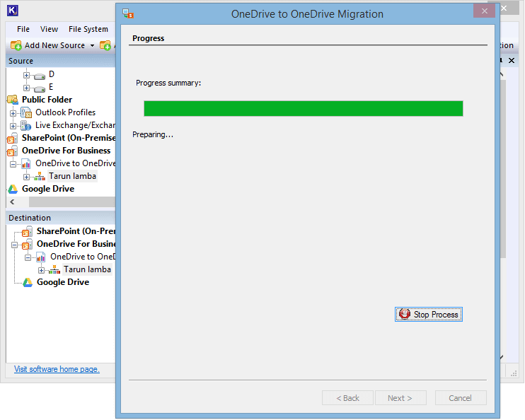Select the E drive icon
Viewport: 525px width, 420px height.
40,89
